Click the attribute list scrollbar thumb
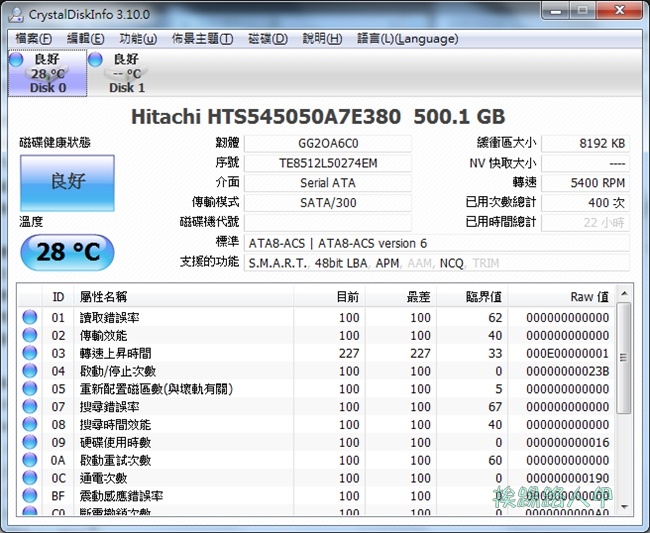The height and width of the screenshot is (533, 650). [x=624, y=357]
